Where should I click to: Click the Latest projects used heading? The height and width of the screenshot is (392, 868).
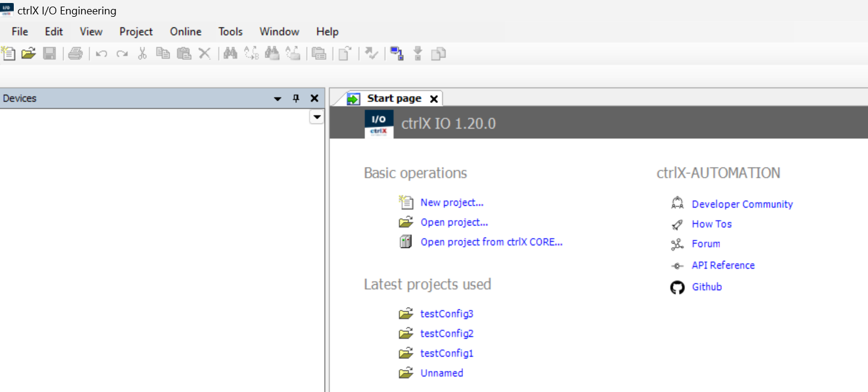point(428,284)
